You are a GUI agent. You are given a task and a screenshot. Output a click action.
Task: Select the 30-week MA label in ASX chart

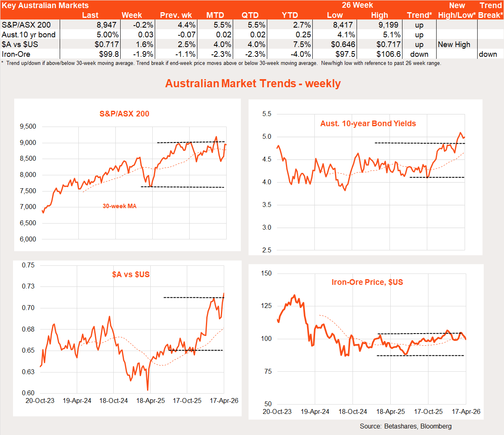(119, 206)
